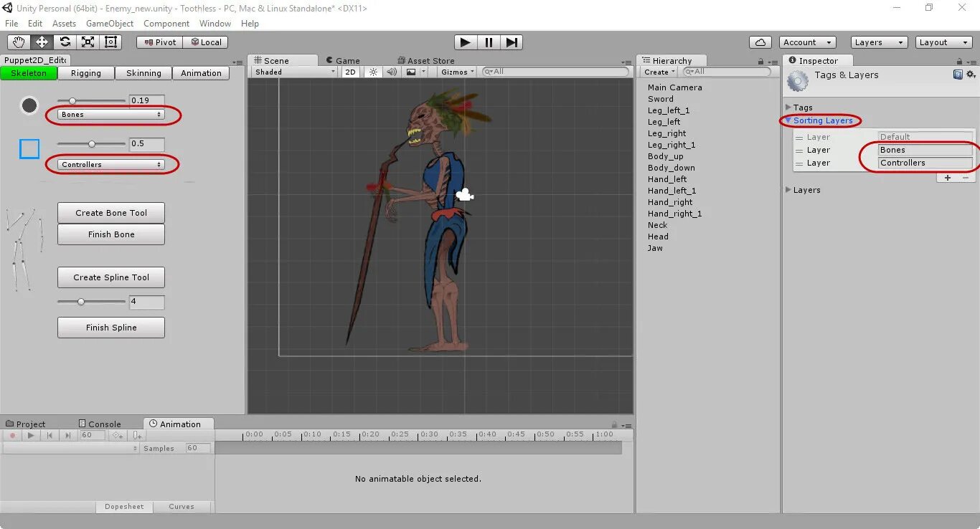Click the Create Spline Tool button
The image size is (980, 529).
pos(111,277)
